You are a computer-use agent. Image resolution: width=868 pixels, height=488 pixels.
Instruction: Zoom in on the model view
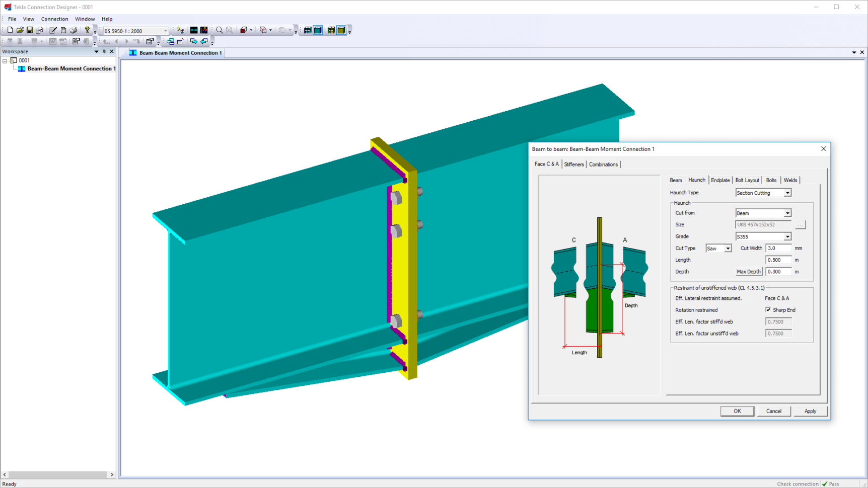click(219, 30)
